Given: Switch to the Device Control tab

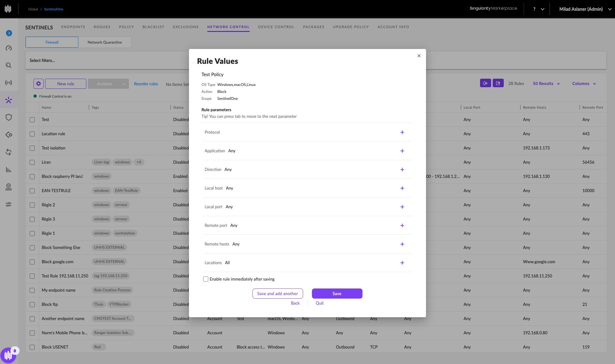Looking at the screenshot, I should click(276, 27).
